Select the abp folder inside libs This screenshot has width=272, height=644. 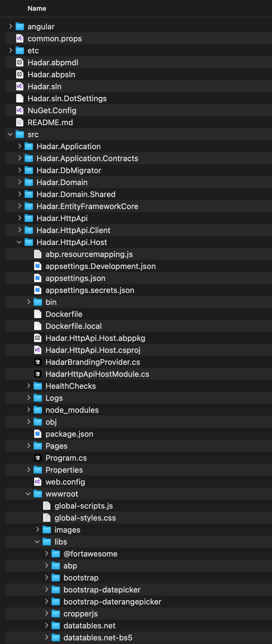tap(139, 566)
